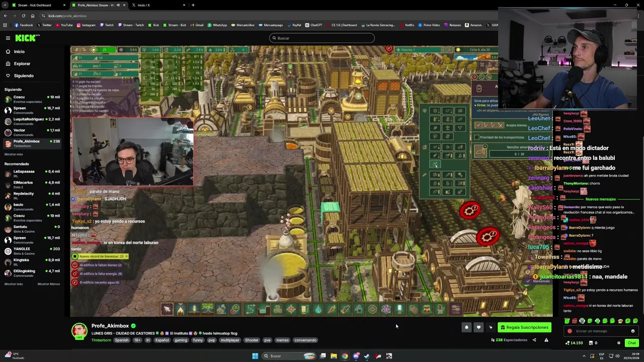Open Reydelacity recommended channel
Screen dimensions: 644x362
(32, 196)
